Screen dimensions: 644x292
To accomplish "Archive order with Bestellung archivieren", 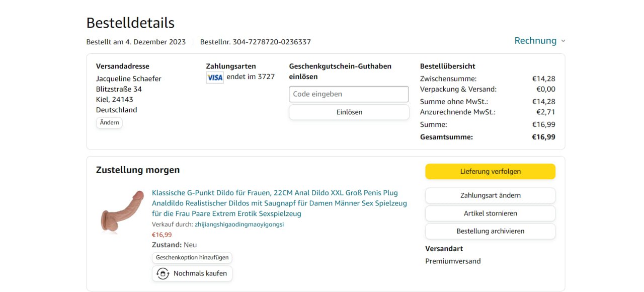I will (490, 231).
